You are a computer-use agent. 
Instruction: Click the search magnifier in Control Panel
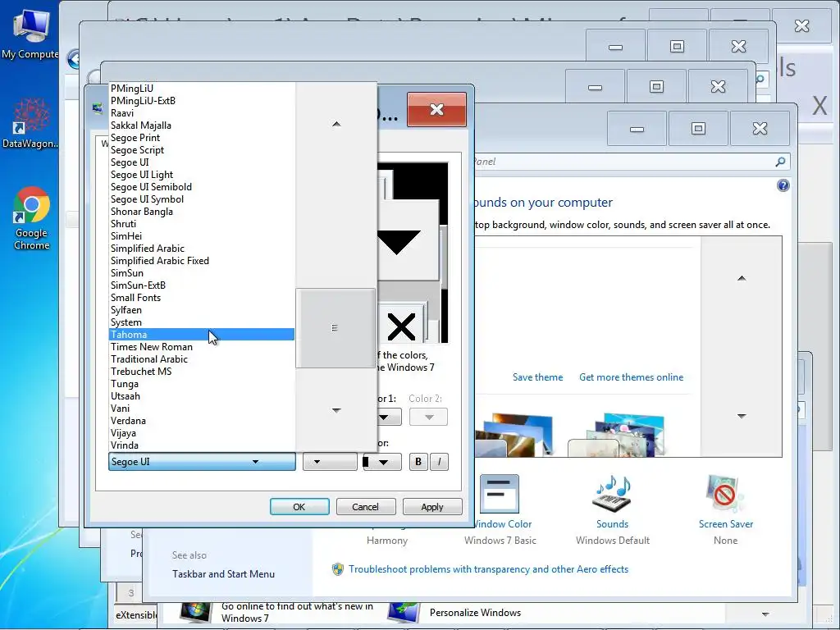pyautogui.click(x=780, y=162)
